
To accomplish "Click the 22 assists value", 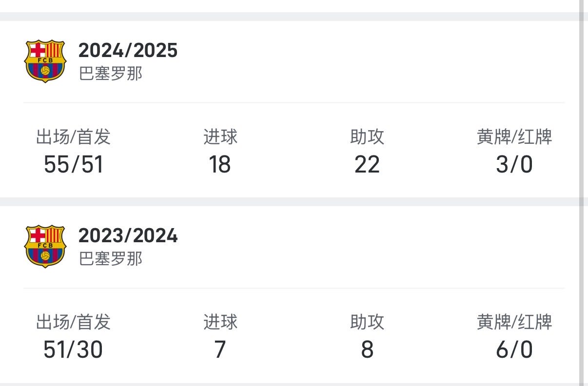I will point(367,165).
